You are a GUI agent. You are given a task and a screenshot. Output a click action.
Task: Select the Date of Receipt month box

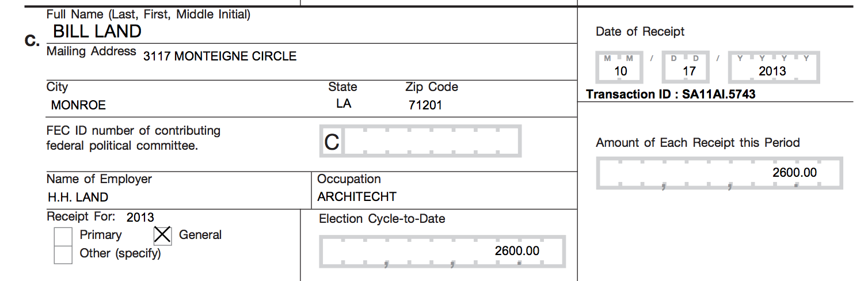[621, 68]
